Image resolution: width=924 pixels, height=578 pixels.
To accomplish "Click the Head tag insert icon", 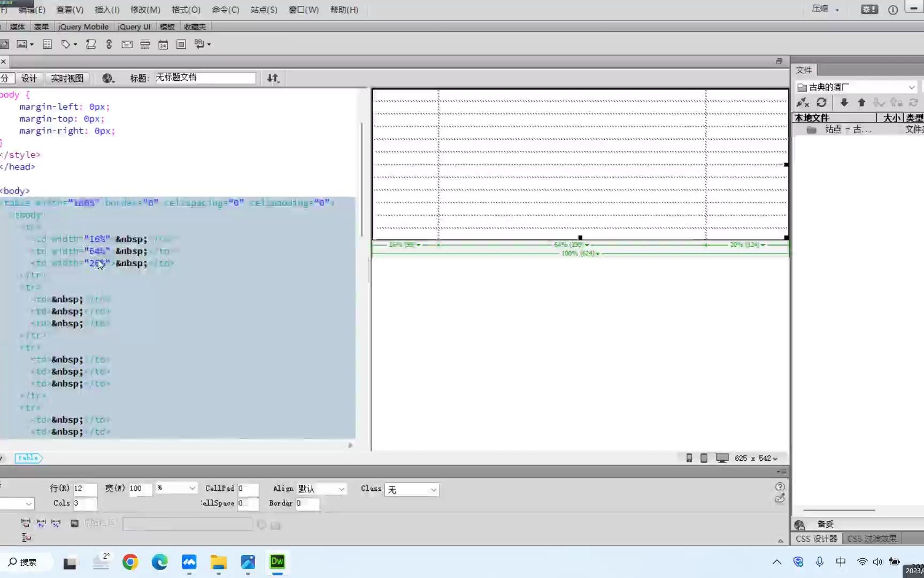I will click(x=66, y=44).
